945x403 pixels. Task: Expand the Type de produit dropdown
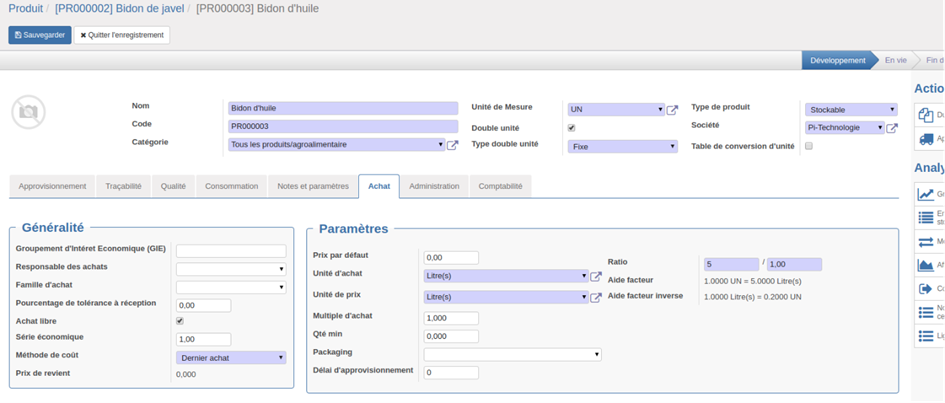coord(851,109)
